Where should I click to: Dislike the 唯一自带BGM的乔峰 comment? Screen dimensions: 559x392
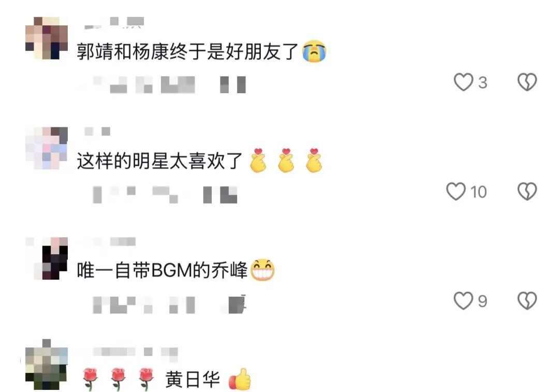(x=527, y=301)
